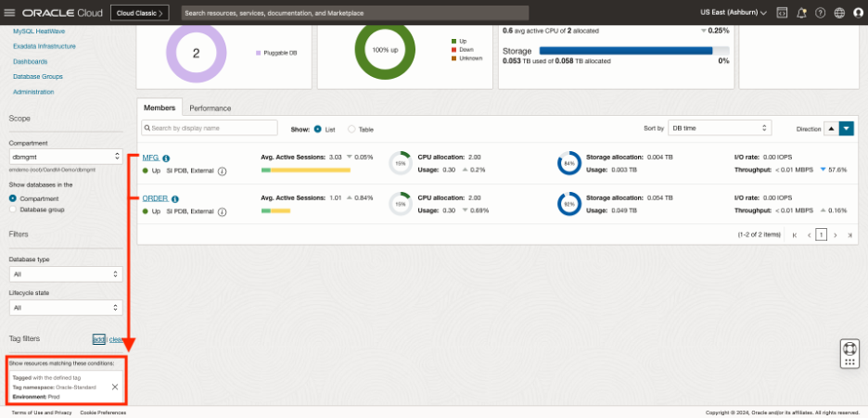Open Cookie Preferences link
This screenshot has width=868, height=419.
[103, 413]
